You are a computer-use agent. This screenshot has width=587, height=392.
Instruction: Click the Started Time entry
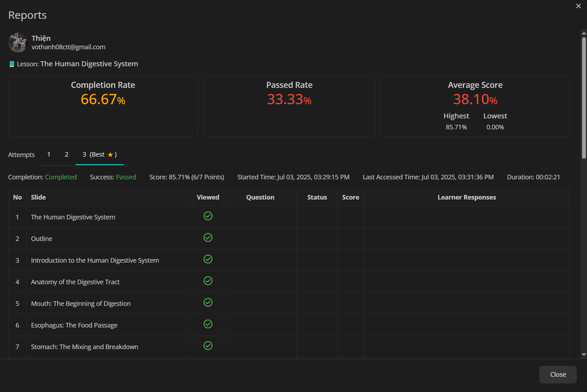tap(293, 177)
